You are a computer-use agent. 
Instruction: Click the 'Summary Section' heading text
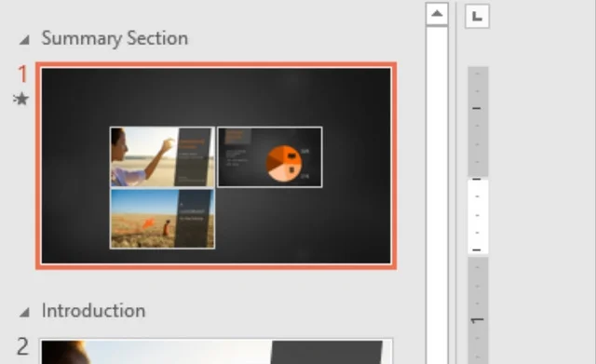pos(115,38)
